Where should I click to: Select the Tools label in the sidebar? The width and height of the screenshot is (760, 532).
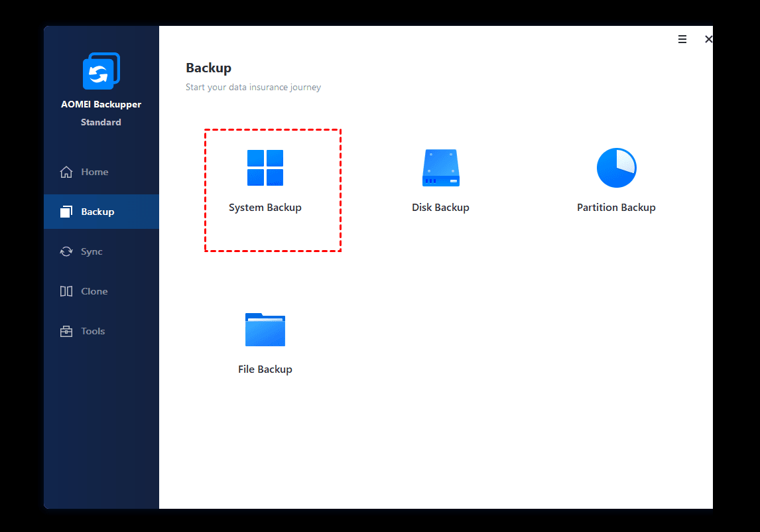93,331
